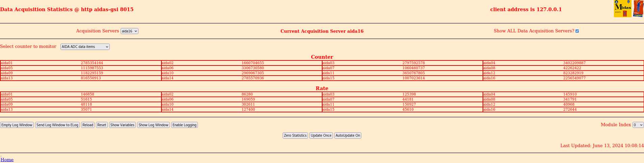Viewport: 644px width, 163px height.
Task: Click the TCL Powered logo icon
Action: (x=638, y=9)
